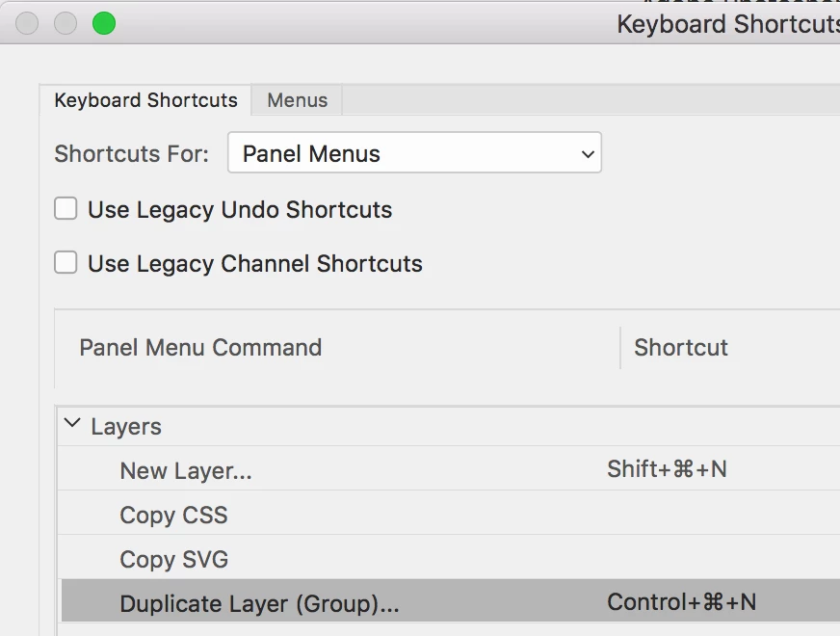The image size is (840, 636).
Task: Click the gray minimize window button
Action: point(66,23)
